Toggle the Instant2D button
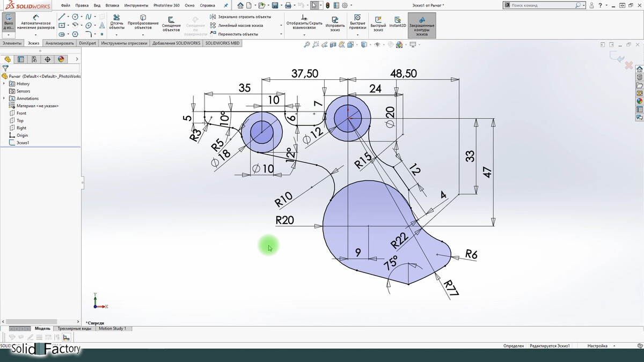Screen dimensions: 644x362 (398, 21)
